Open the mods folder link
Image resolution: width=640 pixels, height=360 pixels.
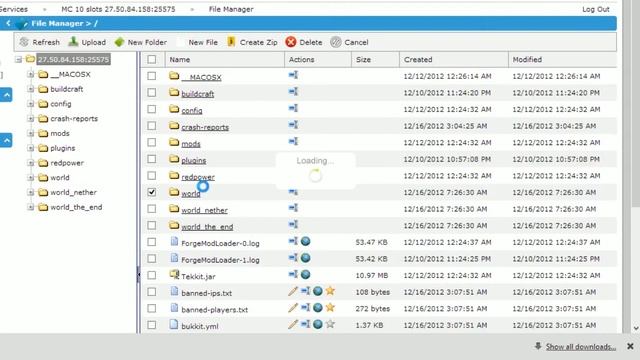[x=191, y=144]
